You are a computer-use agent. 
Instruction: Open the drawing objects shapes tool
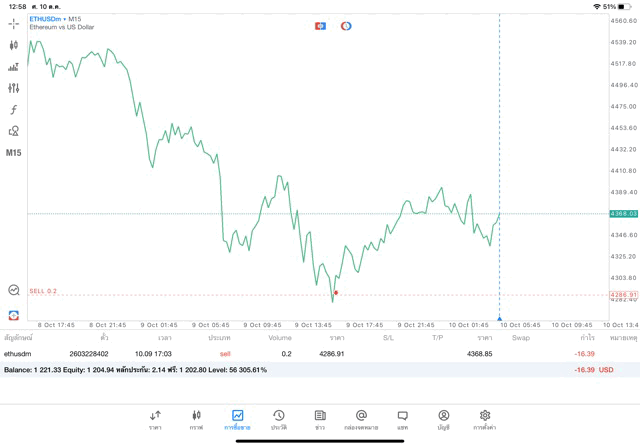tap(14, 131)
